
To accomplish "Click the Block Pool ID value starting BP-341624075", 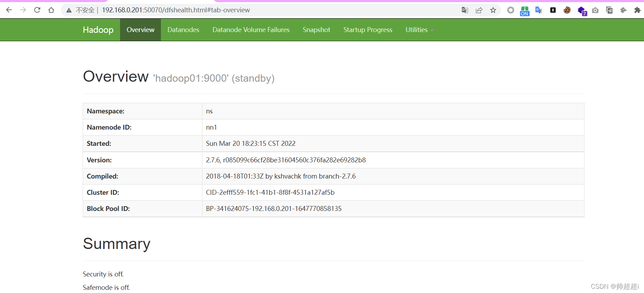I will coord(274,208).
